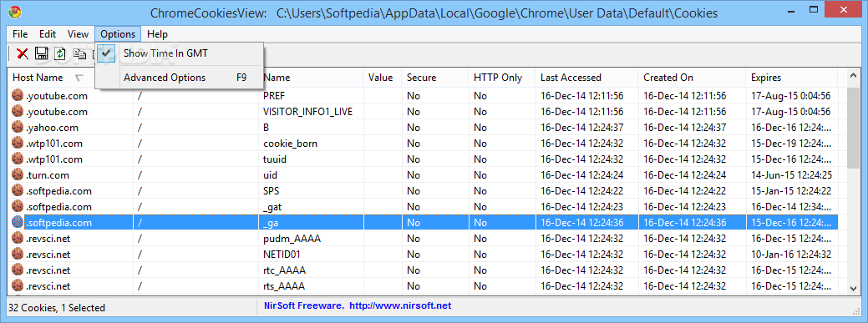
Task: Open the View menu
Action: (x=78, y=34)
